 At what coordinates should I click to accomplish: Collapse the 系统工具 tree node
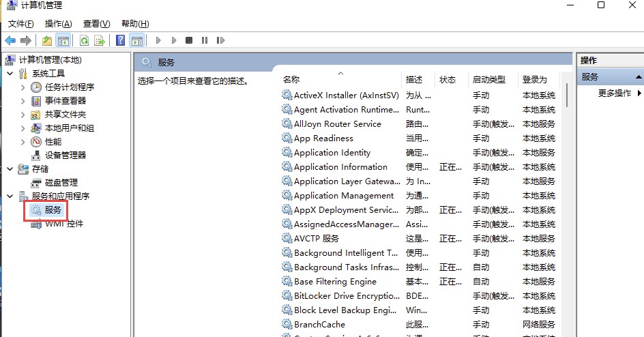click(x=10, y=74)
